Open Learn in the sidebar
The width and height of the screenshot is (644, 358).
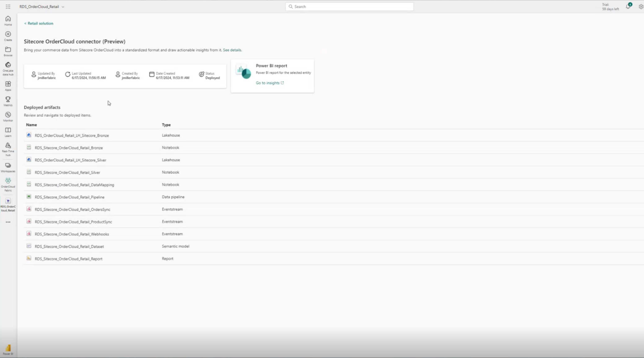point(8,132)
